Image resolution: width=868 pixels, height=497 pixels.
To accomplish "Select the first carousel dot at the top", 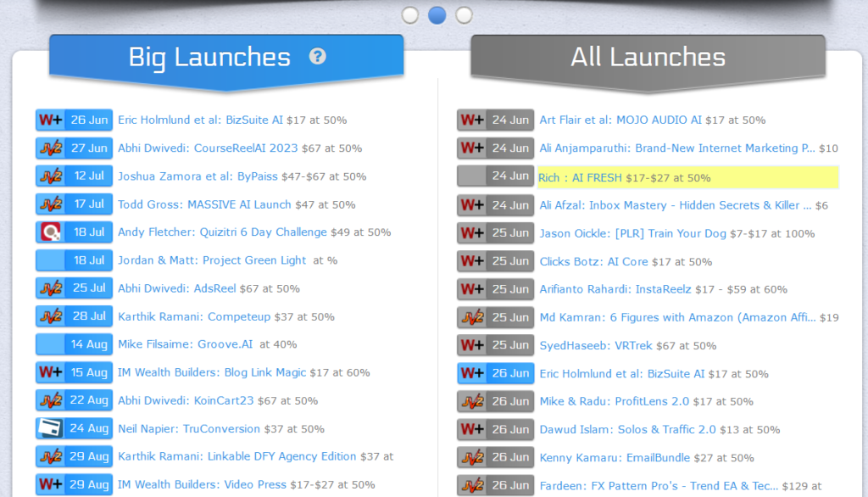I will (410, 15).
